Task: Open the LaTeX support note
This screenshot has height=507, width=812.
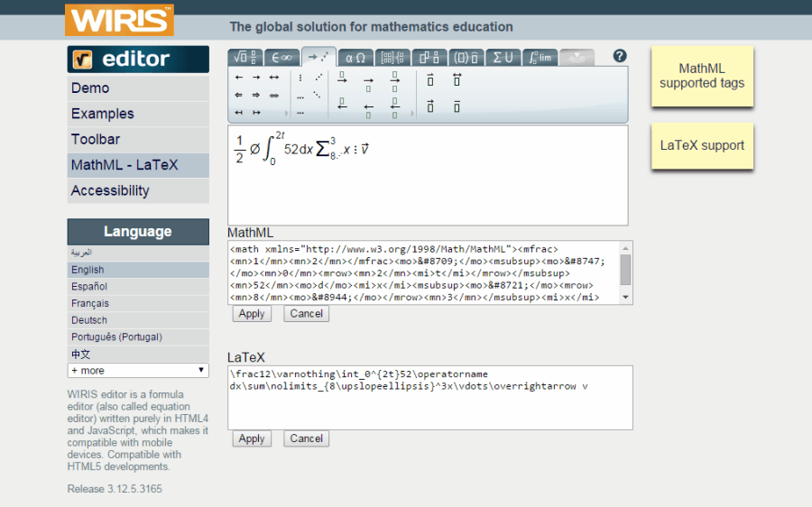Action: 702,145
